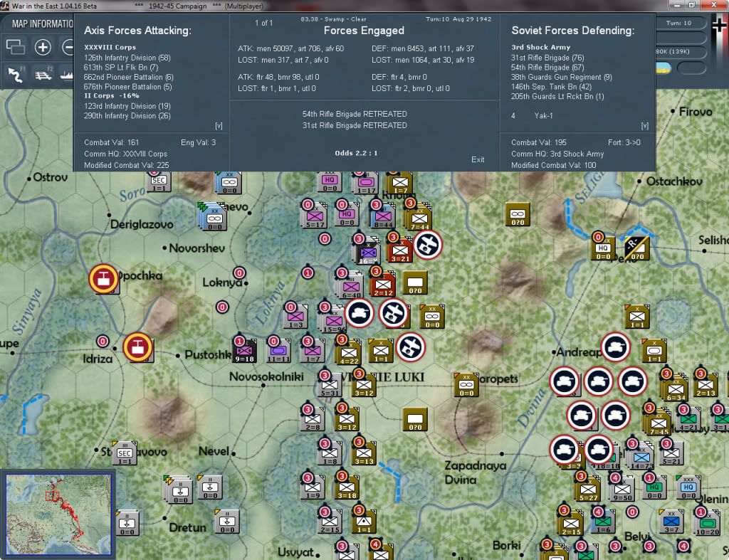Click "Odds 2.2 : 1" result text

click(x=356, y=153)
